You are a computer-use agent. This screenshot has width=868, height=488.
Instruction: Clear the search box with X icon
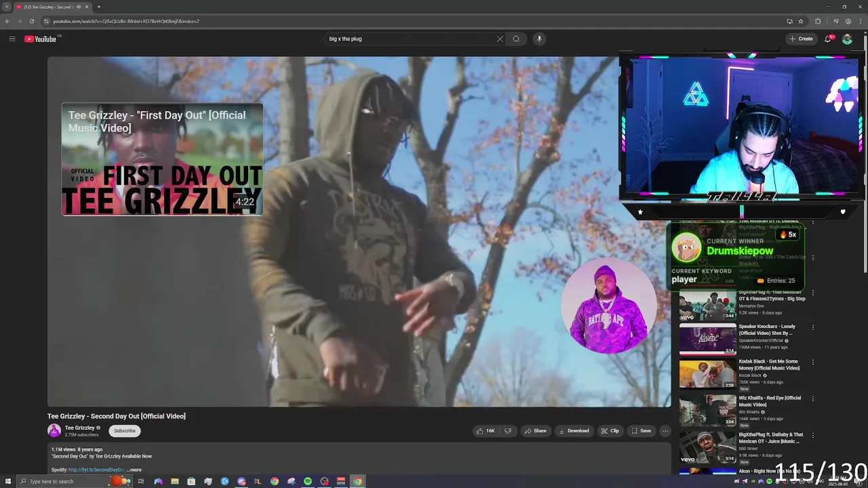[500, 39]
